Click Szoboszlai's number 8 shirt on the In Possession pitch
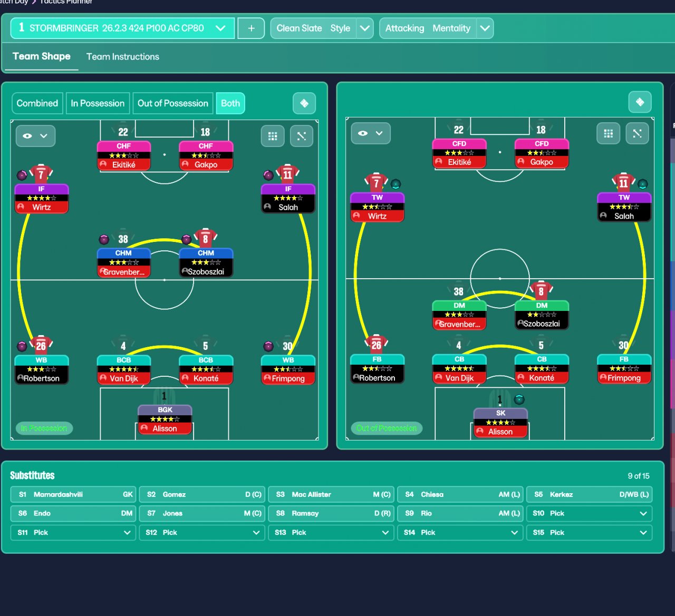This screenshot has width=675, height=616. click(206, 238)
